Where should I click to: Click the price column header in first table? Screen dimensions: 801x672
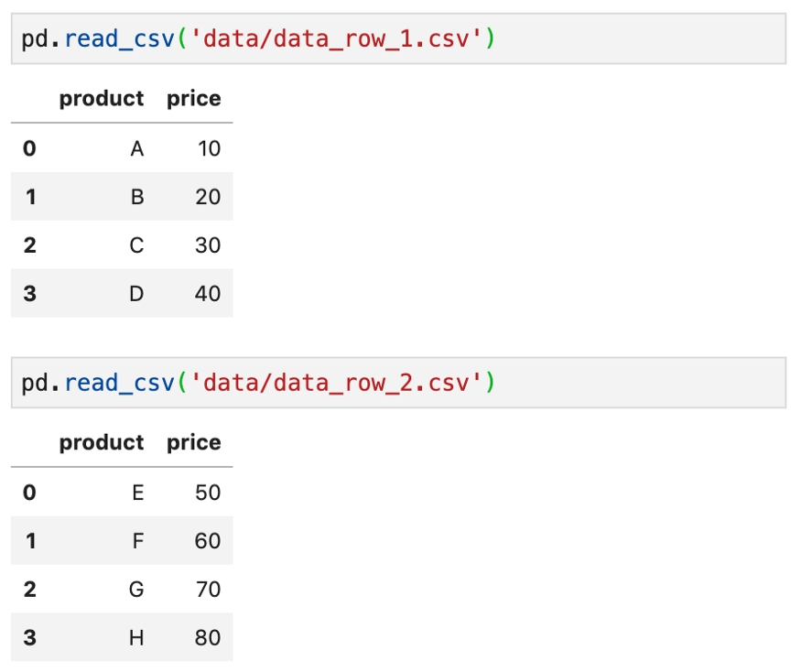point(194,99)
